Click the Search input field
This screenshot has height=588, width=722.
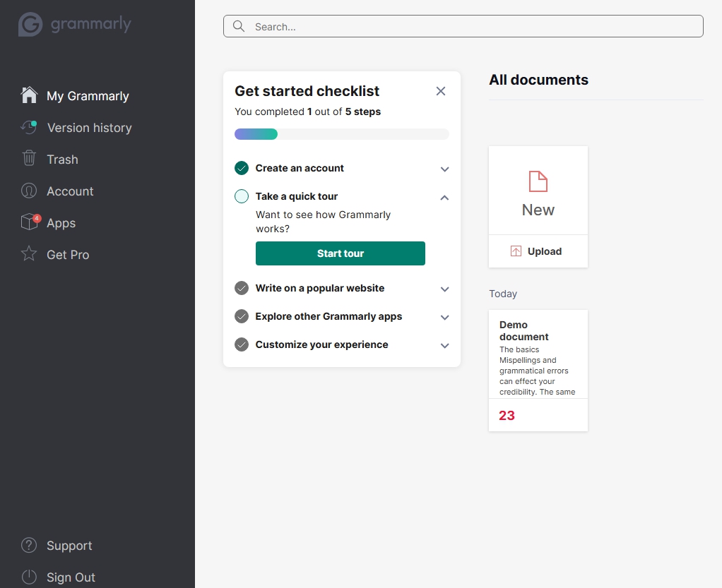(x=463, y=26)
